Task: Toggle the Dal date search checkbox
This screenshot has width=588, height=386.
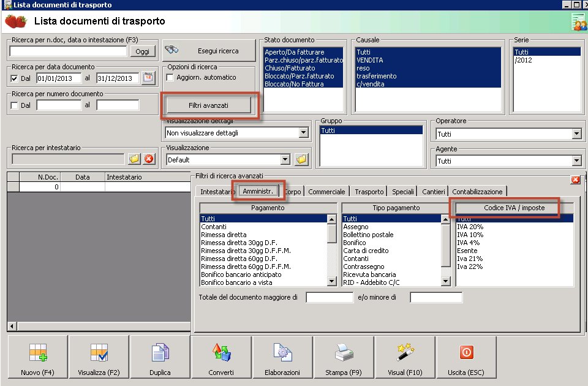Action: click(x=14, y=78)
